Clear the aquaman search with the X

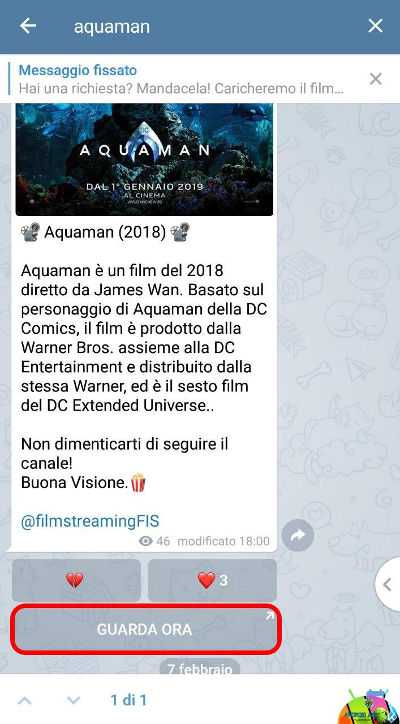click(x=375, y=26)
